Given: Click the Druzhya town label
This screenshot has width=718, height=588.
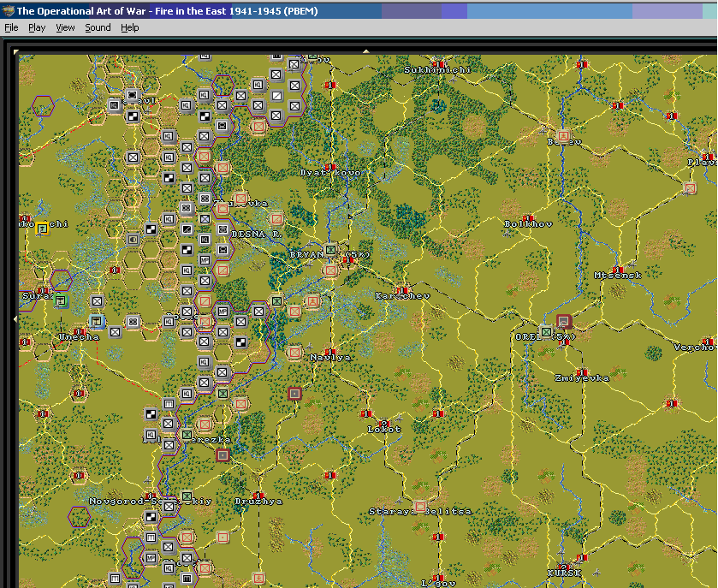Looking at the screenshot, I should click(x=258, y=501).
